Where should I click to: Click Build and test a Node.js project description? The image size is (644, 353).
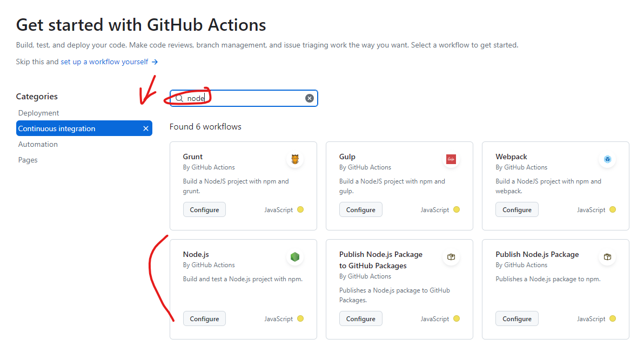pos(243,279)
